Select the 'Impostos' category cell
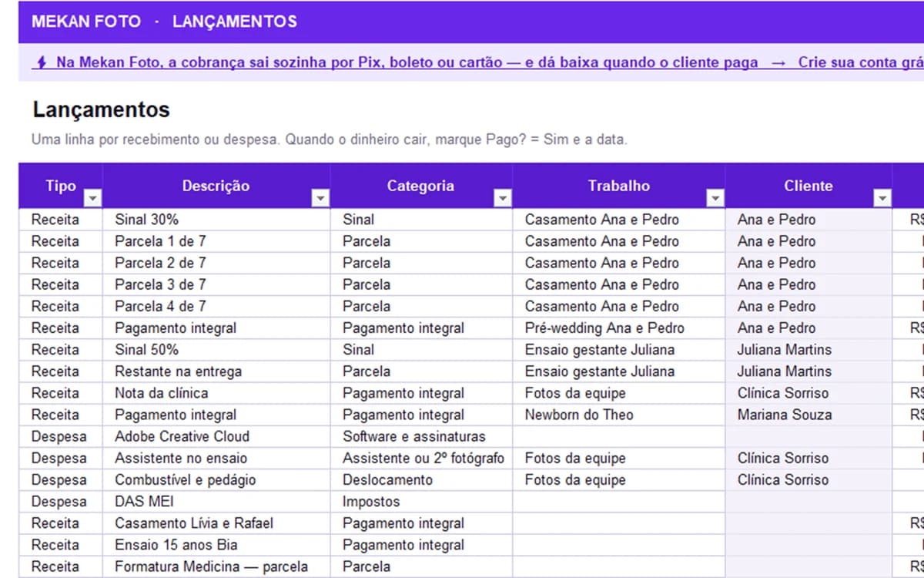 point(421,501)
